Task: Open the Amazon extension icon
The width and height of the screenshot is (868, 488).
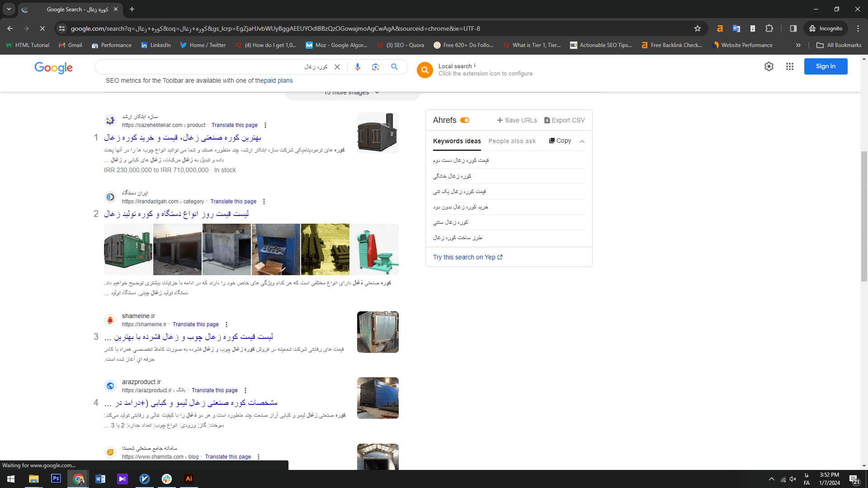Action: [720, 28]
